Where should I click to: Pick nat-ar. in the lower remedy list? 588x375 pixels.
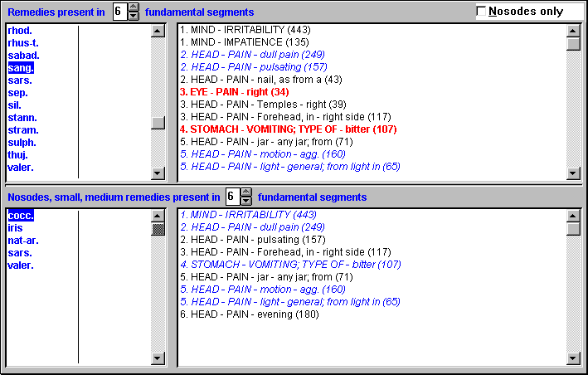click(x=22, y=241)
